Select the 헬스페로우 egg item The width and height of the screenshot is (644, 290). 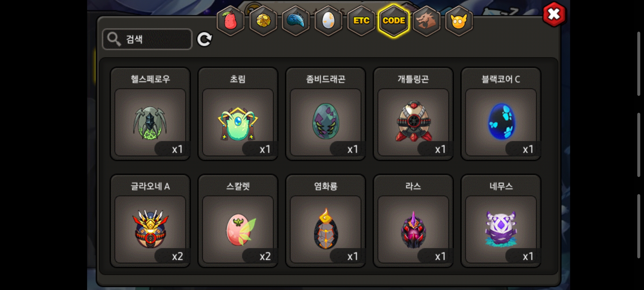[x=150, y=114]
